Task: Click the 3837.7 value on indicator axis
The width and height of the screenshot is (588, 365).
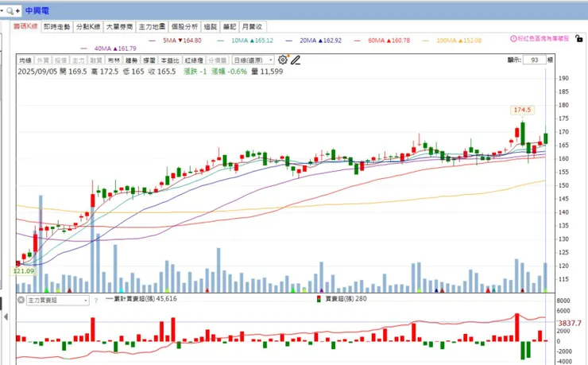Action: click(x=570, y=323)
